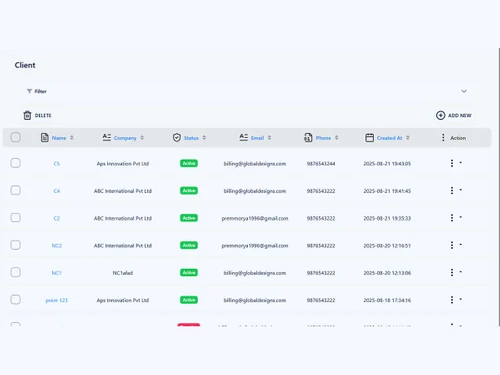Click the Email column header label
This screenshot has width=500, height=375.
257,138
